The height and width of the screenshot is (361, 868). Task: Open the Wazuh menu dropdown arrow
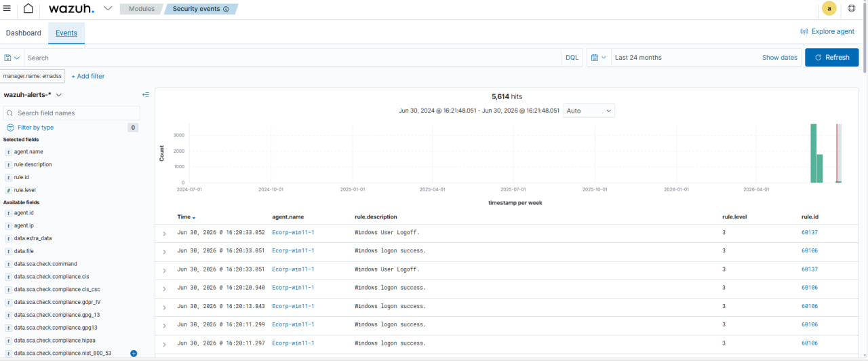[x=108, y=9]
